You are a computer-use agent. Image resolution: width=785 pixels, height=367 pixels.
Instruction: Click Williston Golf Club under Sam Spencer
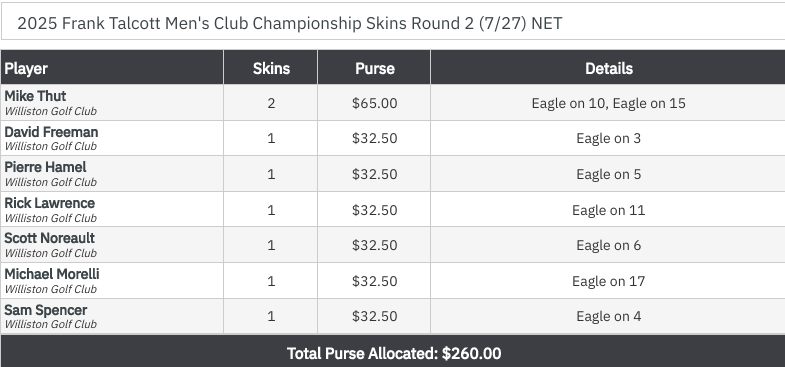(51, 324)
